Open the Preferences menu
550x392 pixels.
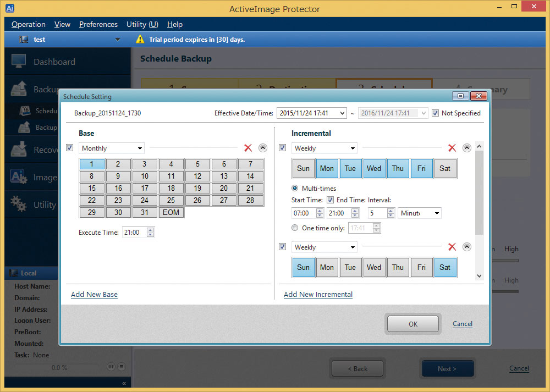[x=98, y=24]
